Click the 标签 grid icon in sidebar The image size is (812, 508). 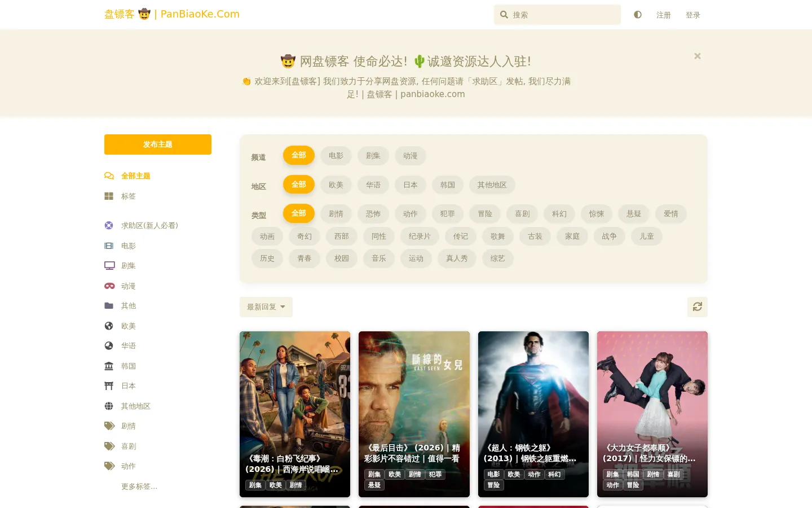point(109,196)
